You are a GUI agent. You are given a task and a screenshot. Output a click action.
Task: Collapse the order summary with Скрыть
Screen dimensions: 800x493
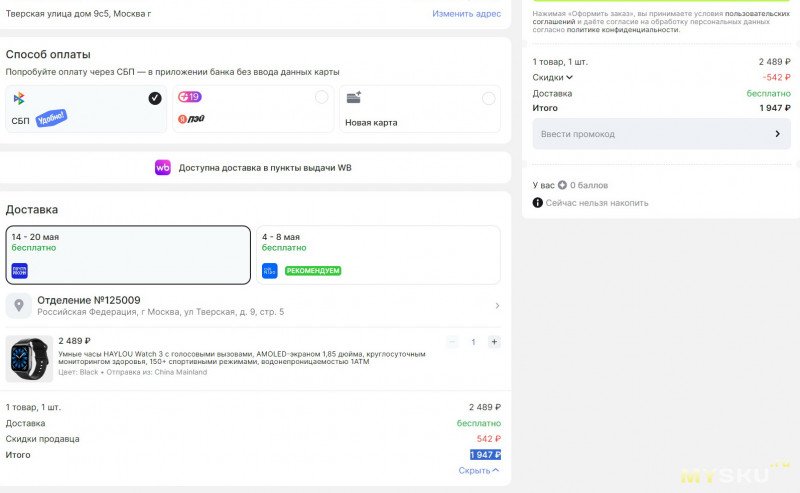tap(478, 470)
